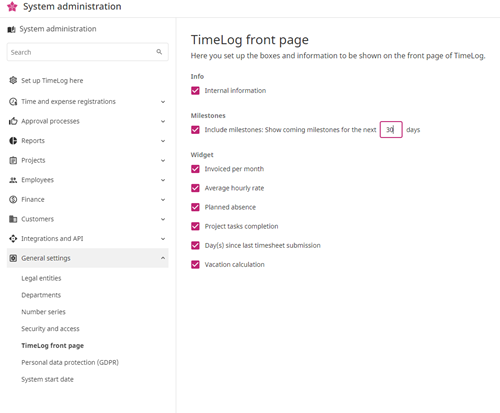Viewport: 500px width, 413px height.
Task: Click the Set up TimeLog gear icon
Action: (13, 80)
